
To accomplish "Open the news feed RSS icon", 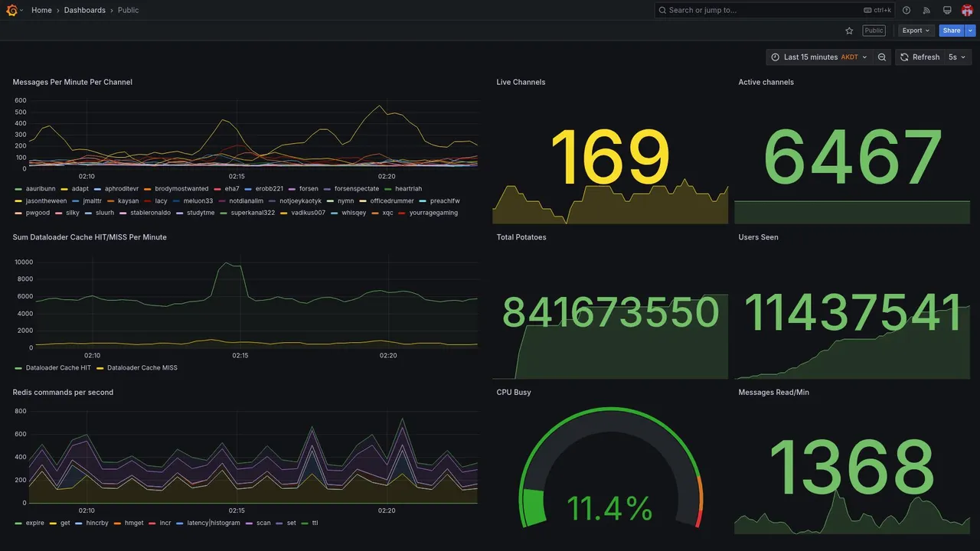I will (x=926, y=10).
